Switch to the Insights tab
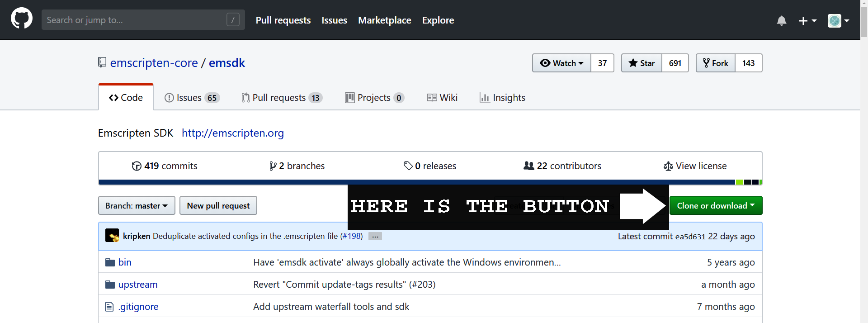Image resolution: width=868 pixels, height=323 pixels. click(x=502, y=98)
